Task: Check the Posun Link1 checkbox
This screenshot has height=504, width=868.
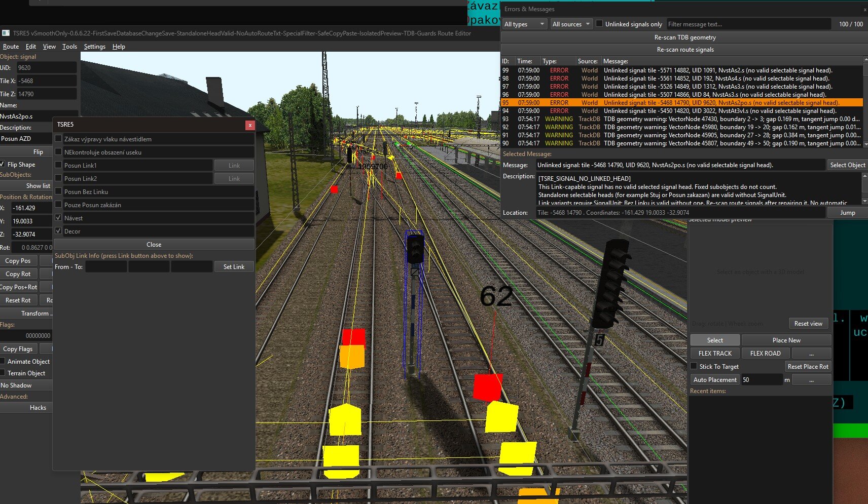Action: pyautogui.click(x=58, y=165)
